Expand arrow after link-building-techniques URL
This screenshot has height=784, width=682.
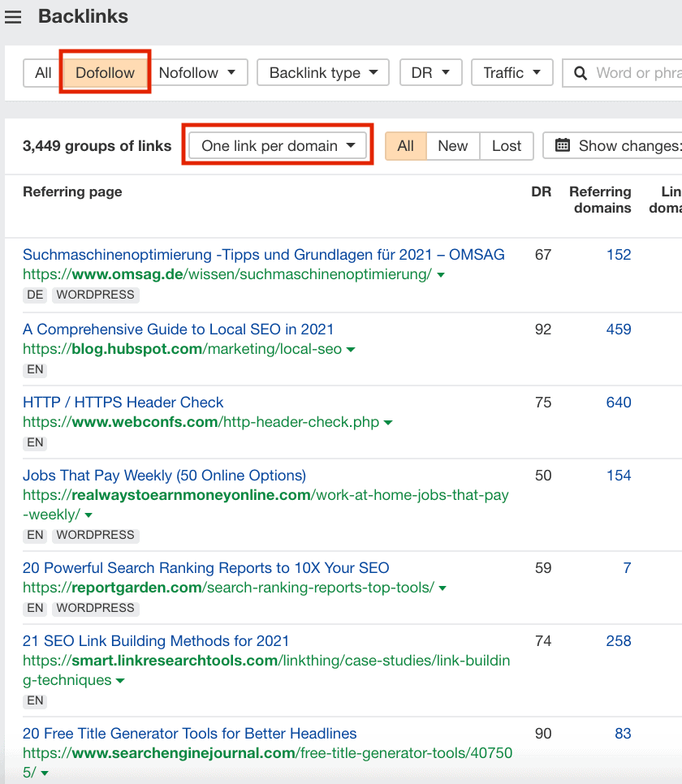coord(120,680)
